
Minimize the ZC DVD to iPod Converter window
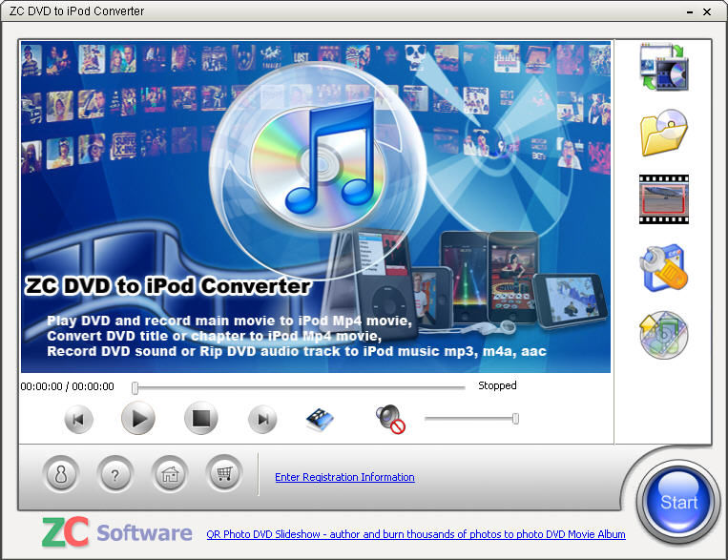pos(690,12)
